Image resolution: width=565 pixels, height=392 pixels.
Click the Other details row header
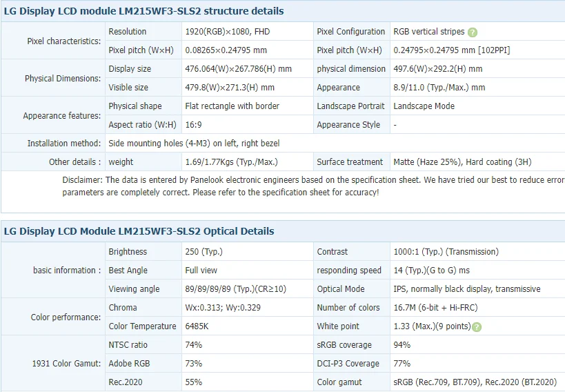coord(75,162)
